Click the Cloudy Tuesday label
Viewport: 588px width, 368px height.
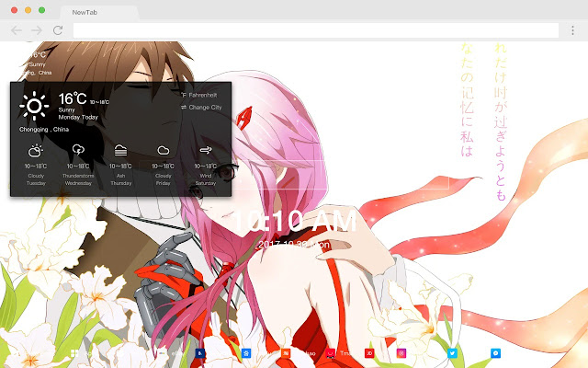(36, 179)
